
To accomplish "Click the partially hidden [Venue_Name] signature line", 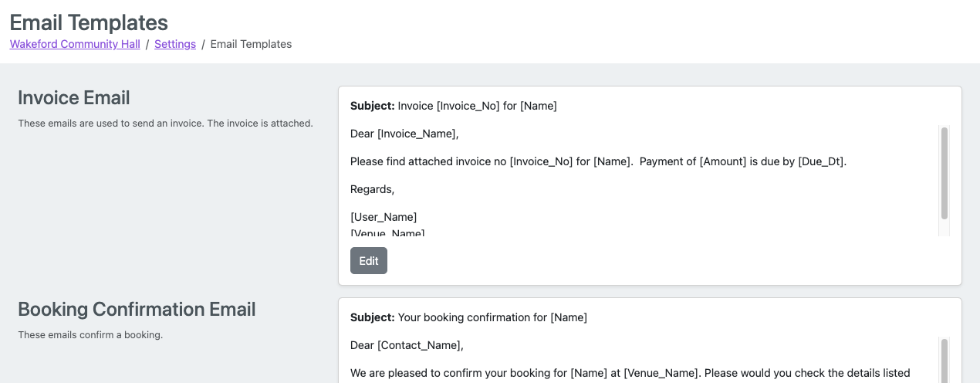I will click(387, 232).
